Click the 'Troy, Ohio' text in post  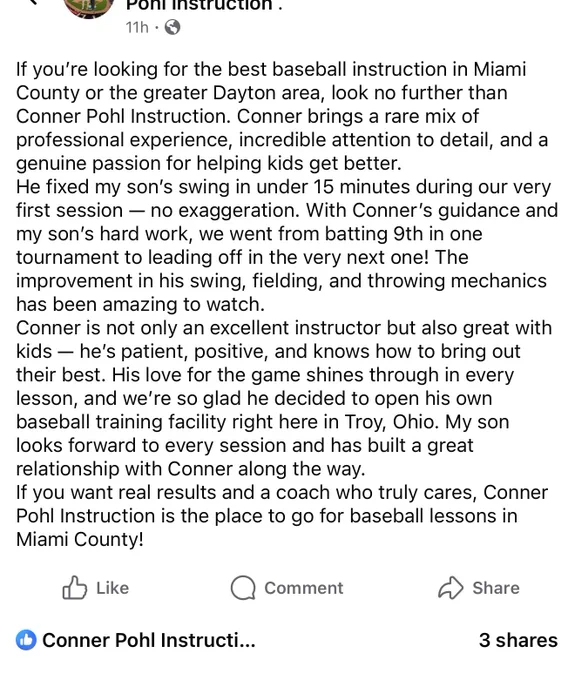[391, 422]
